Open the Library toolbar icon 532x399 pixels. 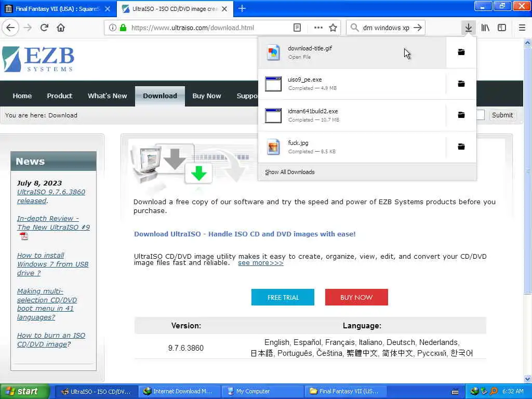coord(485,28)
